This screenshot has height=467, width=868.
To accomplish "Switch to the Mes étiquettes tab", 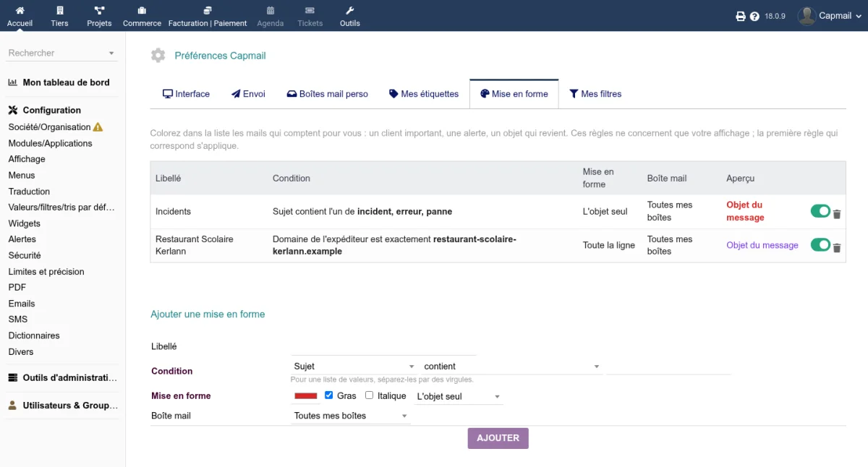I will click(x=424, y=94).
